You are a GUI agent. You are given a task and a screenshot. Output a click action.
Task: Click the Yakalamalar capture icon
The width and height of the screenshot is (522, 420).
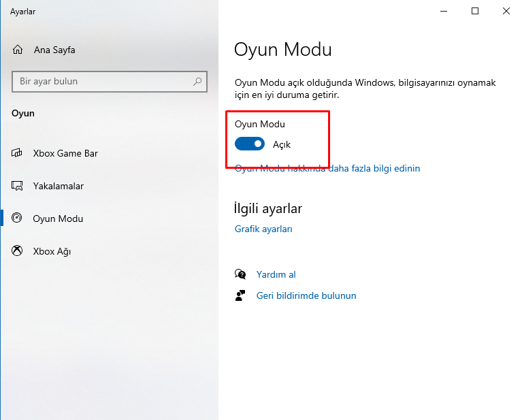pyautogui.click(x=17, y=186)
